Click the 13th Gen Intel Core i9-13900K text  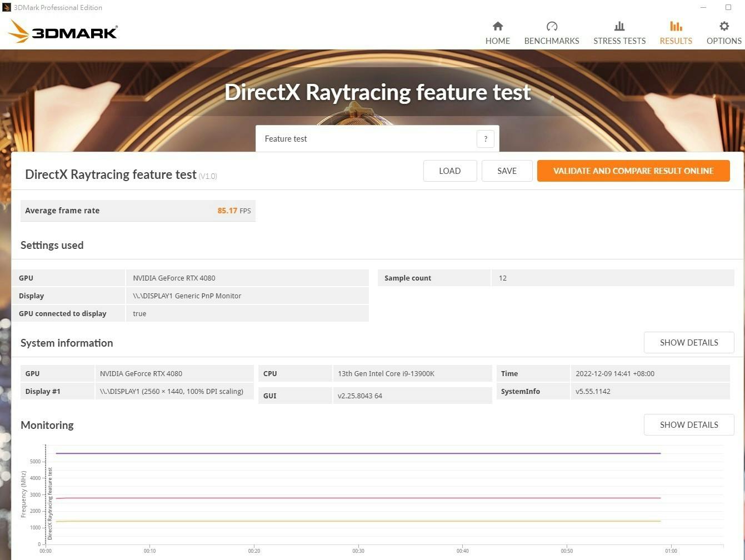coord(386,374)
